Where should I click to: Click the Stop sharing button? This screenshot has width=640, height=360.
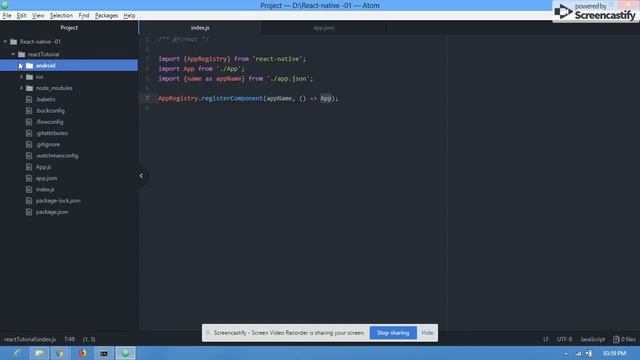[393, 333]
